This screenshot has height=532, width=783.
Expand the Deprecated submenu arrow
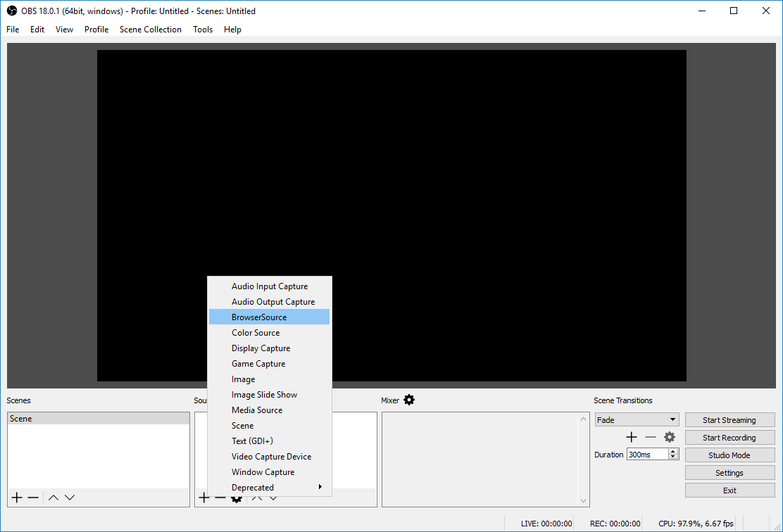point(320,486)
